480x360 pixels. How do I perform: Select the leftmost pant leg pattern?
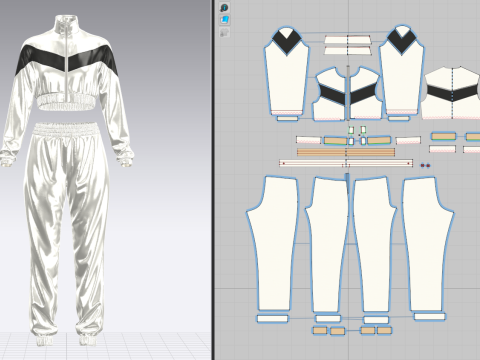pos(273,244)
